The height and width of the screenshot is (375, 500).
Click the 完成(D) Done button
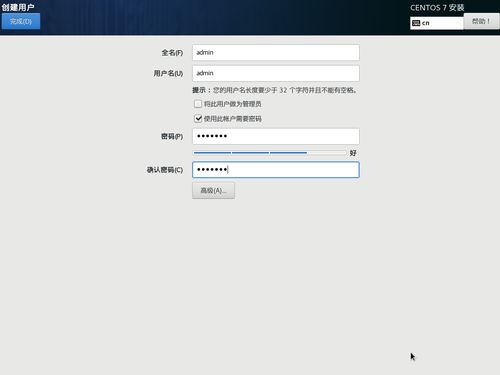pyautogui.click(x=21, y=21)
